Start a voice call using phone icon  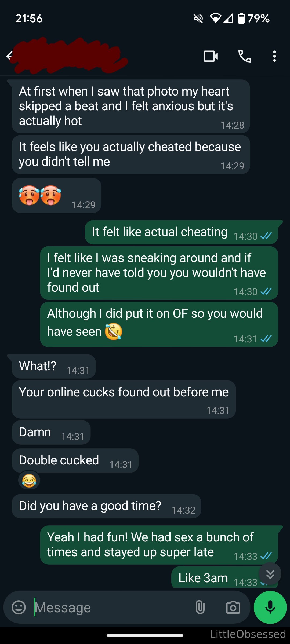245,56
